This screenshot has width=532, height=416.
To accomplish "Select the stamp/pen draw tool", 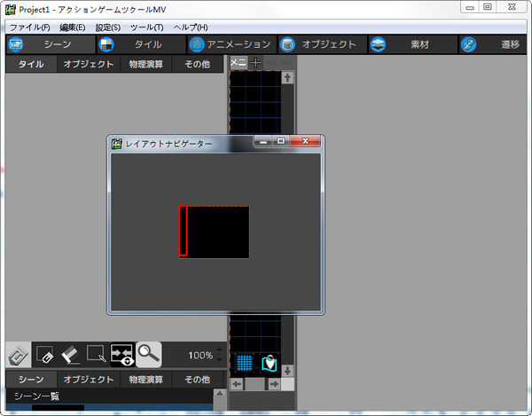I will click(x=19, y=355).
